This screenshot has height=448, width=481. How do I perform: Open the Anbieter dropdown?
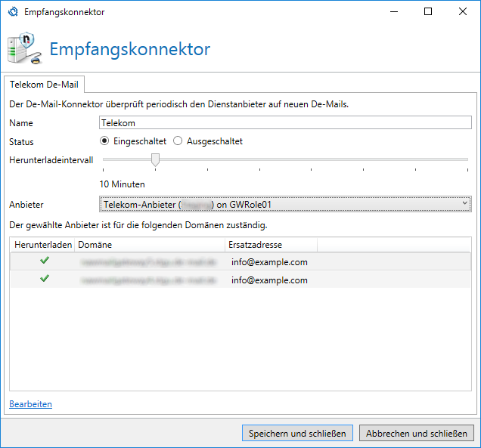pyautogui.click(x=285, y=204)
